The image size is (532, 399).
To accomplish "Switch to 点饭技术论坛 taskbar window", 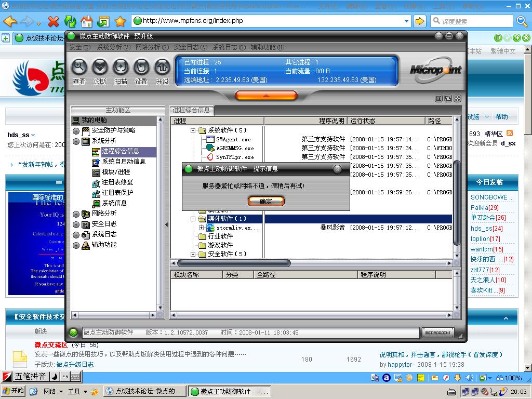I will pos(145,391).
